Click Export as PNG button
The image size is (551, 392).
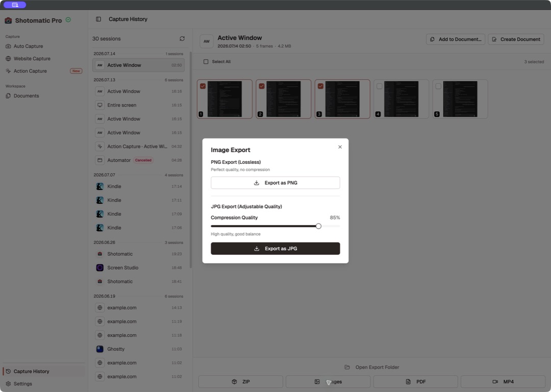pyautogui.click(x=275, y=183)
